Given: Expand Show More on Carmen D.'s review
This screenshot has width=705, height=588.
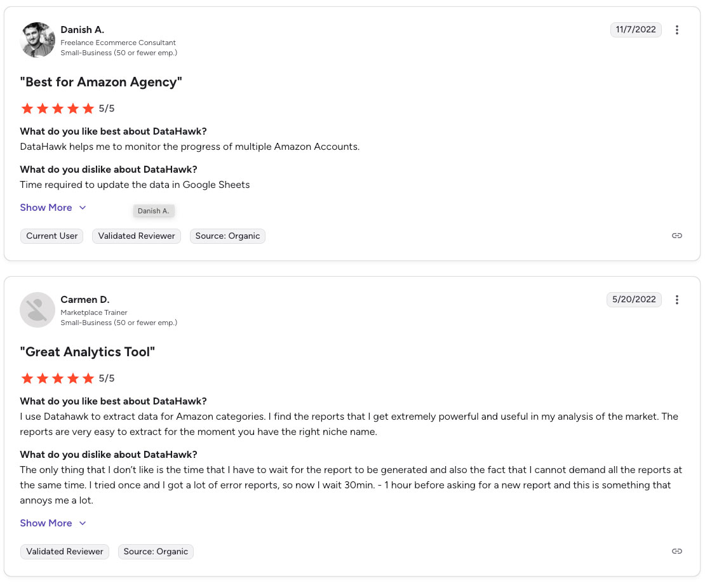Looking at the screenshot, I should tap(46, 523).
